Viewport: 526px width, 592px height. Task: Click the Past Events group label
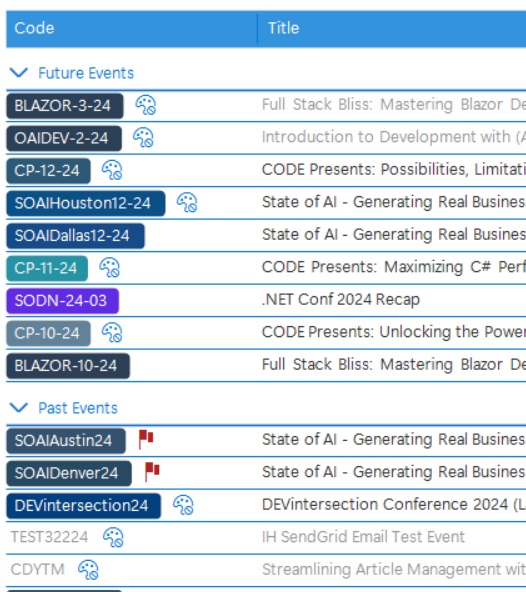78,408
